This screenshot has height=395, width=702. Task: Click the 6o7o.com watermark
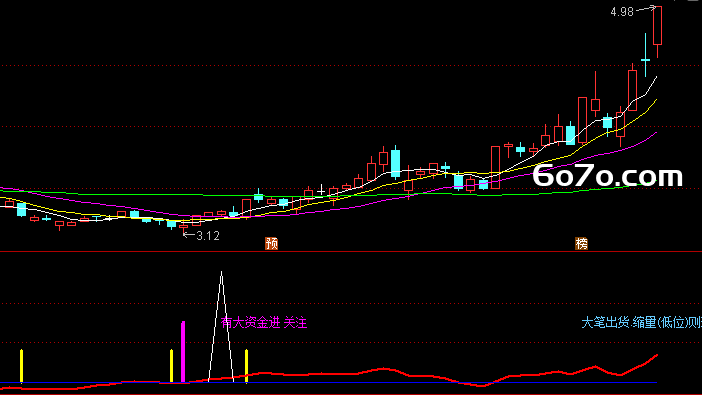tap(608, 176)
